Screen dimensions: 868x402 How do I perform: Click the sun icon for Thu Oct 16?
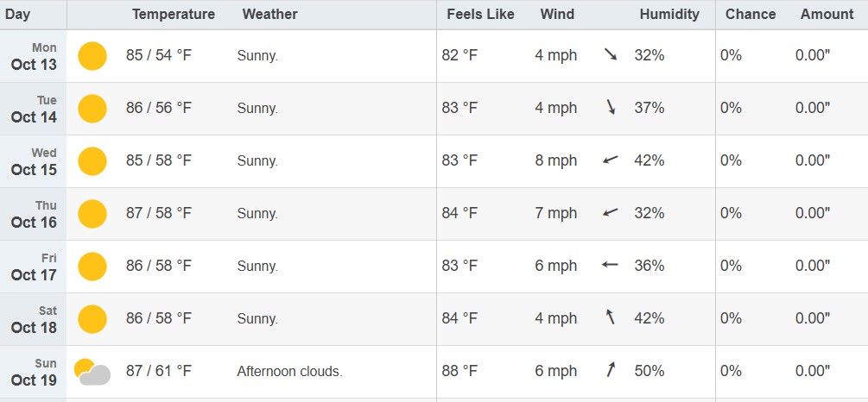92,214
